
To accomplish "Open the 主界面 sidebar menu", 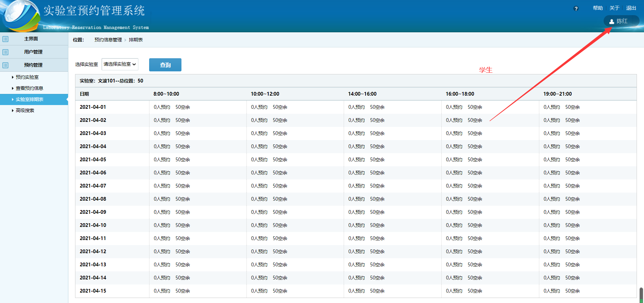I will click(x=34, y=39).
